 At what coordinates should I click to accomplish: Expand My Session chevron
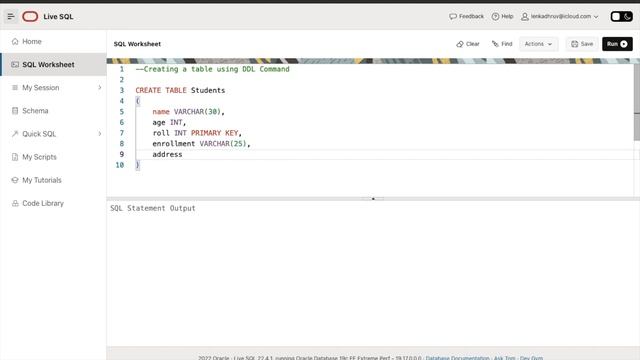[100, 87]
